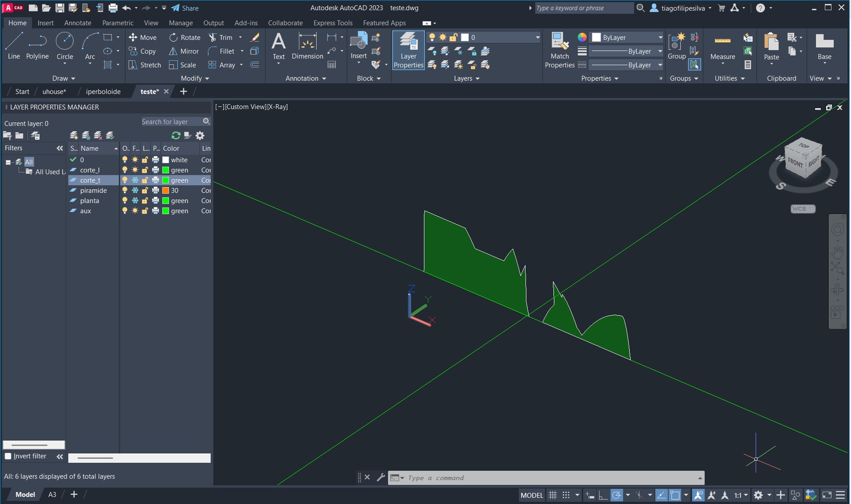
Task: Toggle freeze for corte_t layer
Action: click(x=135, y=180)
